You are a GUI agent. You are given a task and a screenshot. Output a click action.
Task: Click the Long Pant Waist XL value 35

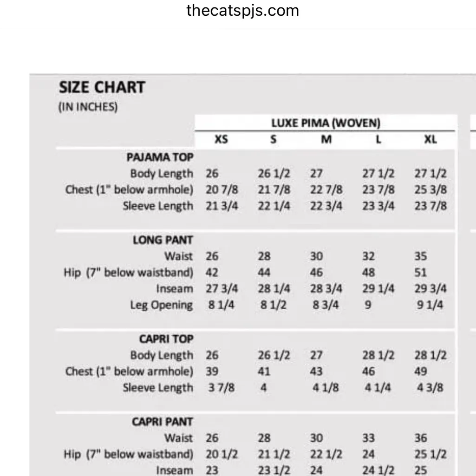[421, 256]
